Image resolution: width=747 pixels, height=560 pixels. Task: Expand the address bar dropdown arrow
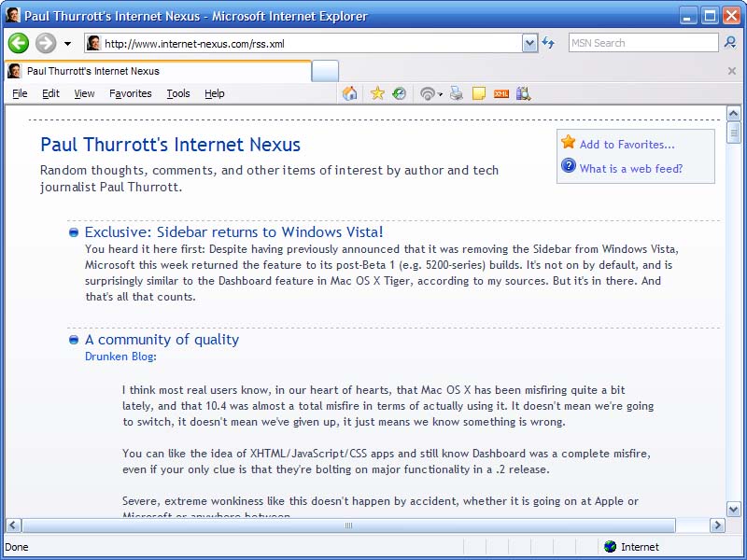tap(529, 43)
